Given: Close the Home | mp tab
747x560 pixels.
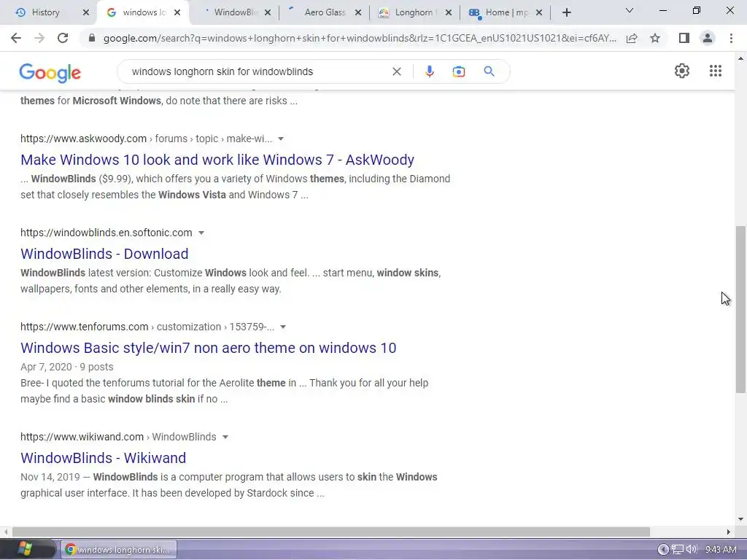Looking at the screenshot, I should point(539,12).
